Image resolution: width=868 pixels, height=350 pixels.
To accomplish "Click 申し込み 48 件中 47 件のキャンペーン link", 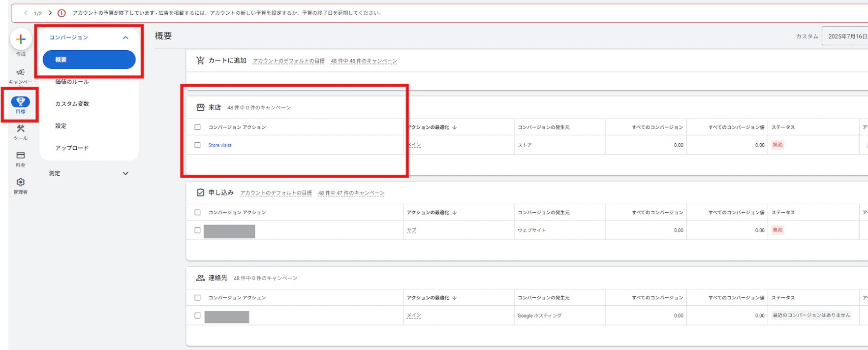I will click(351, 193).
